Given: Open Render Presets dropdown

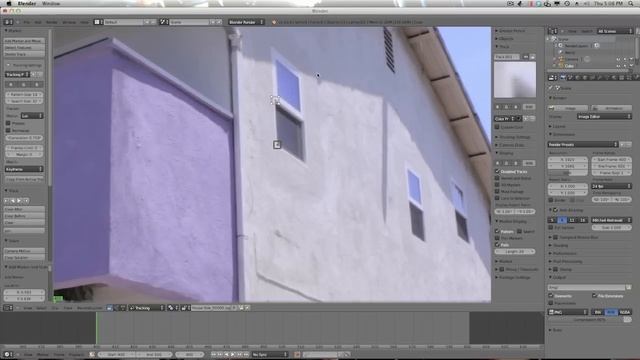Looking at the screenshot, I should coord(582,144).
